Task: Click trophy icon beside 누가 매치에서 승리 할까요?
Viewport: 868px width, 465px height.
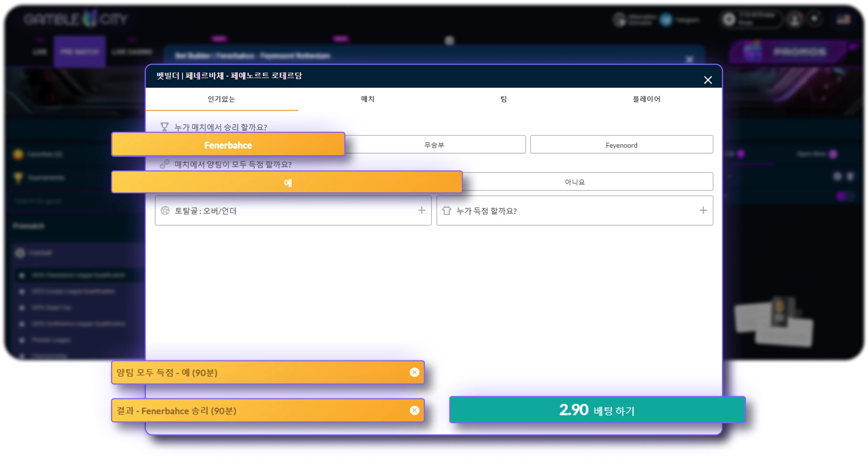Action: [164, 127]
